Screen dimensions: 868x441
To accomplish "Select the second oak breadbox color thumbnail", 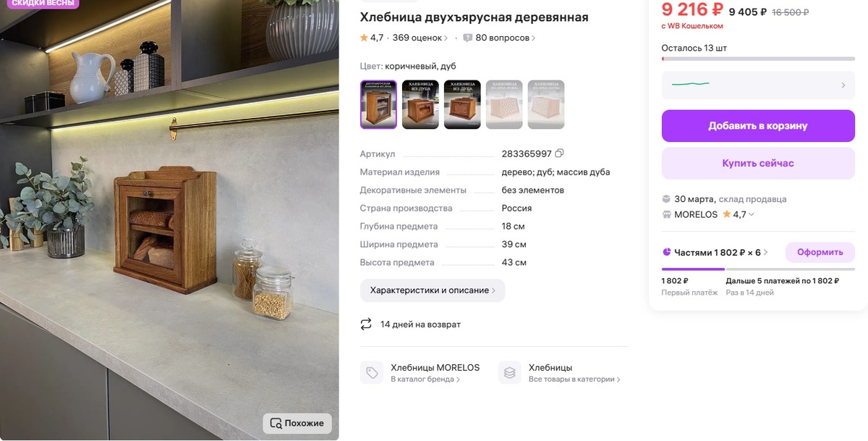I will [x=420, y=104].
